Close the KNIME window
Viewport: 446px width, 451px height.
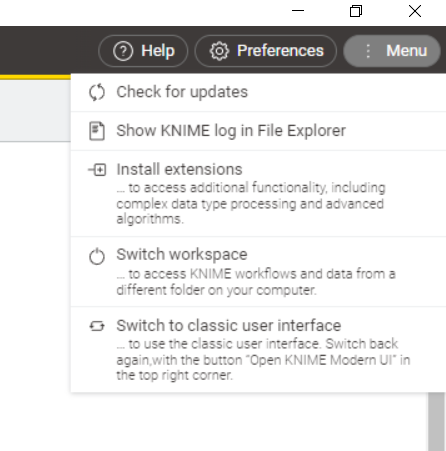coord(415,11)
